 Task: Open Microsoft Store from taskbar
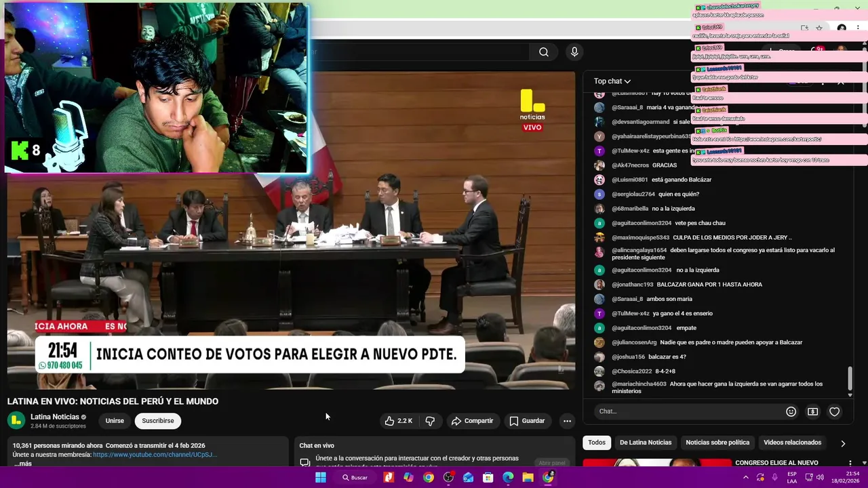click(x=488, y=477)
